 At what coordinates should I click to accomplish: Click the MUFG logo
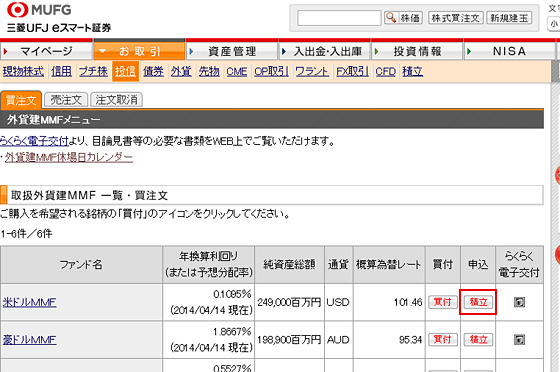pyautogui.click(x=39, y=10)
